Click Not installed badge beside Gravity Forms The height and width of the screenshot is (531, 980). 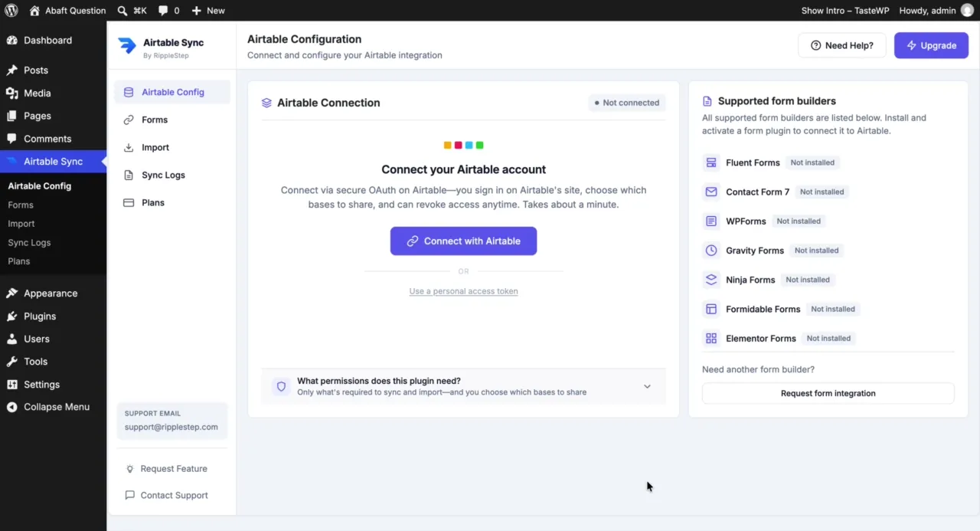coord(816,251)
